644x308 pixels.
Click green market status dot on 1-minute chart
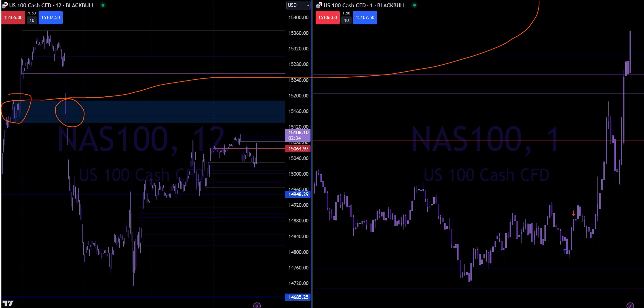pyautogui.click(x=414, y=5)
